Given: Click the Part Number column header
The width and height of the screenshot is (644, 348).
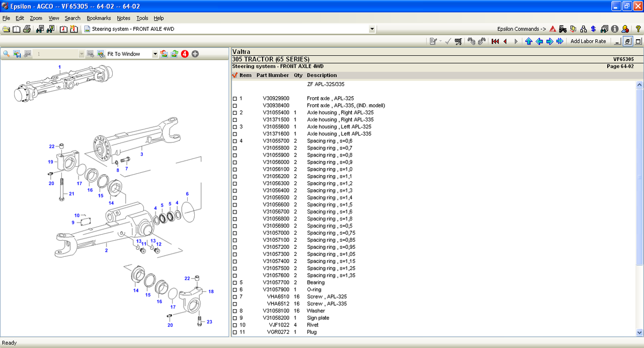Looking at the screenshot, I should 273,75.
